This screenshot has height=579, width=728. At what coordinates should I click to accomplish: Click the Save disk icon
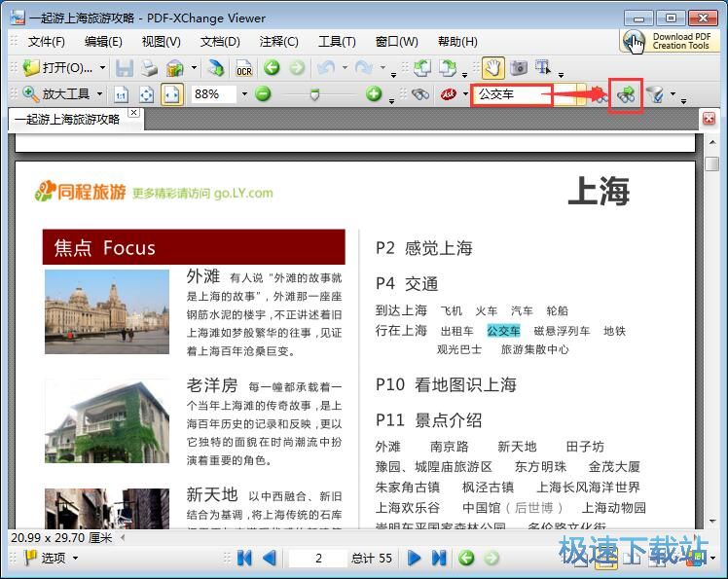point(125,68)
